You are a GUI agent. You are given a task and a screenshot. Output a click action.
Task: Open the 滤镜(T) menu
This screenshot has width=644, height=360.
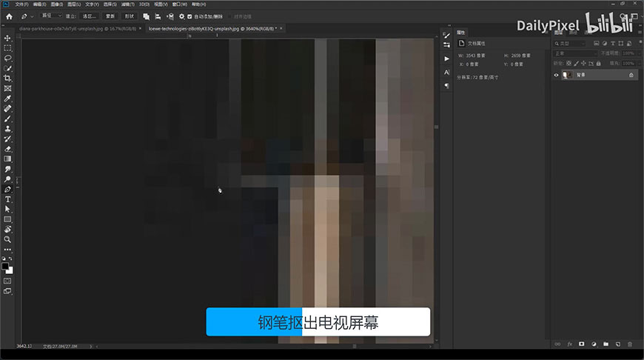click(128, 4)
